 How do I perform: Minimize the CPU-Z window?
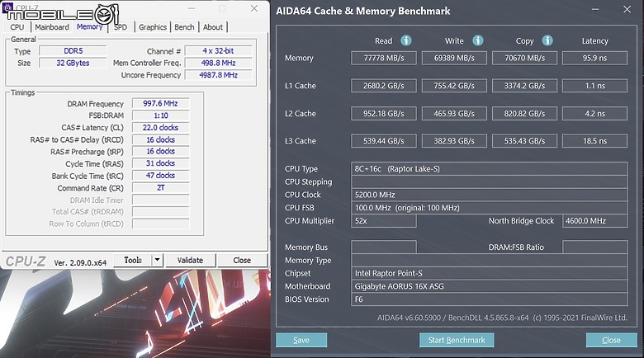point(192,8)
